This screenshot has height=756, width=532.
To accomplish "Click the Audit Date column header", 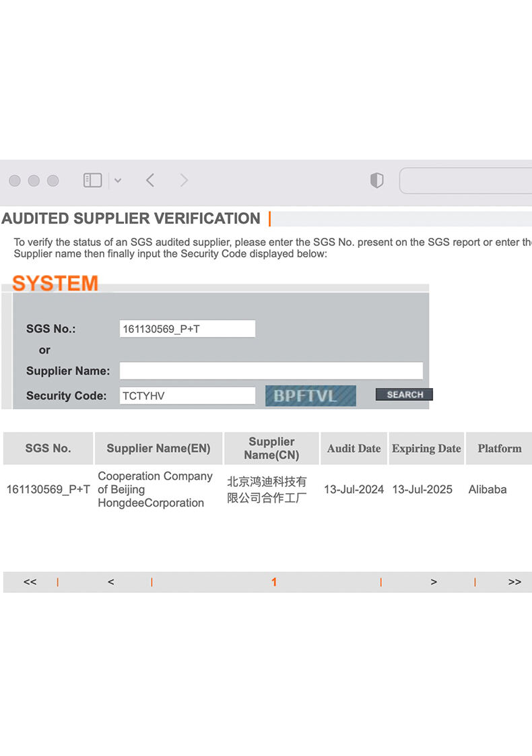I will click(x=354, y=448).
